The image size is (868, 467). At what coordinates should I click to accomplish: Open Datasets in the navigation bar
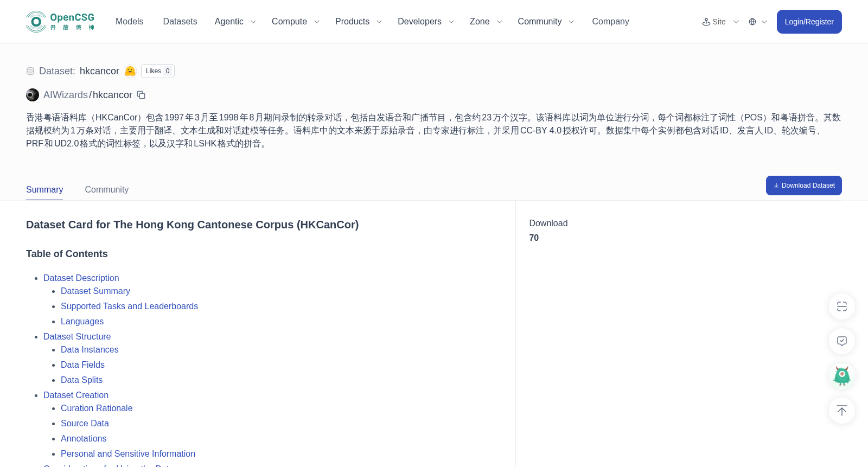180,22
